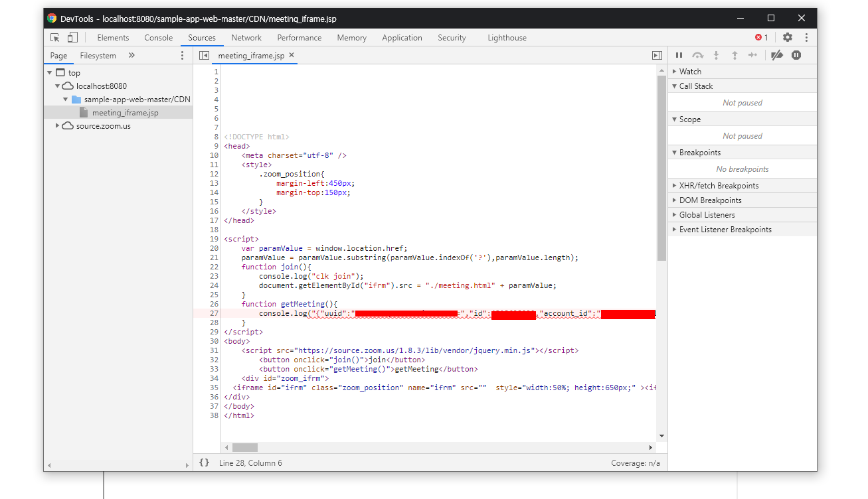Activate the inspect element picker icon
Screen dimensions: 868x499
click(55, 38)
